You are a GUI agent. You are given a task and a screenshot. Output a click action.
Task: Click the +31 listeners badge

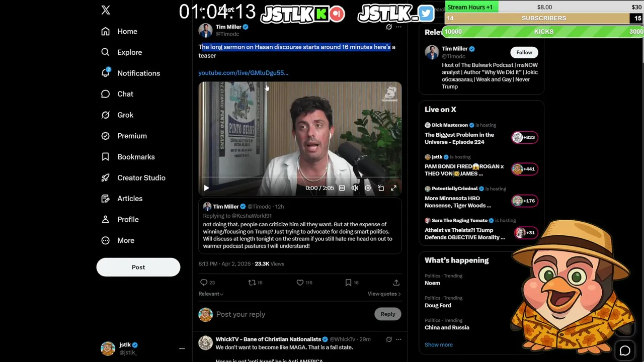tap(526, 232)
